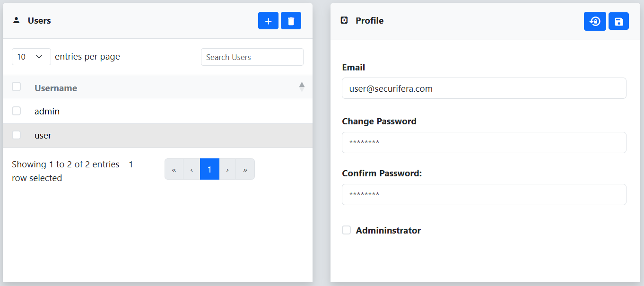This screenshot has height=286, width=644.
Task: Click the Users person icon
Action: 17,20
